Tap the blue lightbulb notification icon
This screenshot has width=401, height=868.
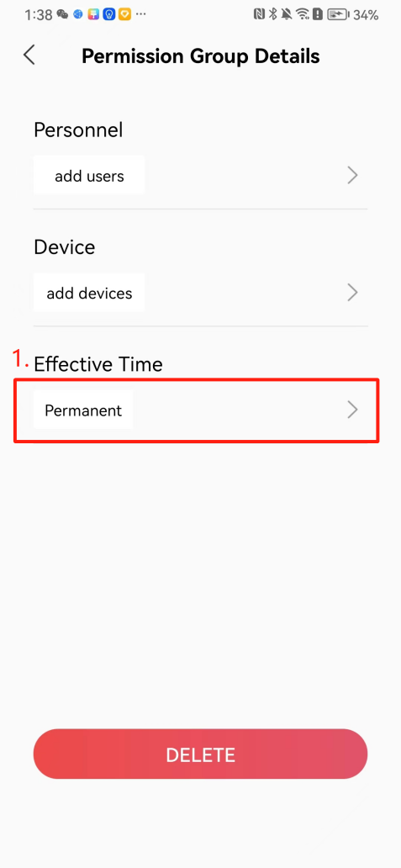coord(109,15)
